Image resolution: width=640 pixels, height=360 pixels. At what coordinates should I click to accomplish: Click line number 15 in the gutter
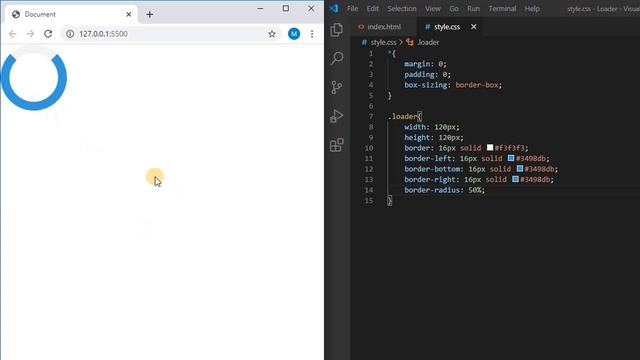[x=369, y=200]
